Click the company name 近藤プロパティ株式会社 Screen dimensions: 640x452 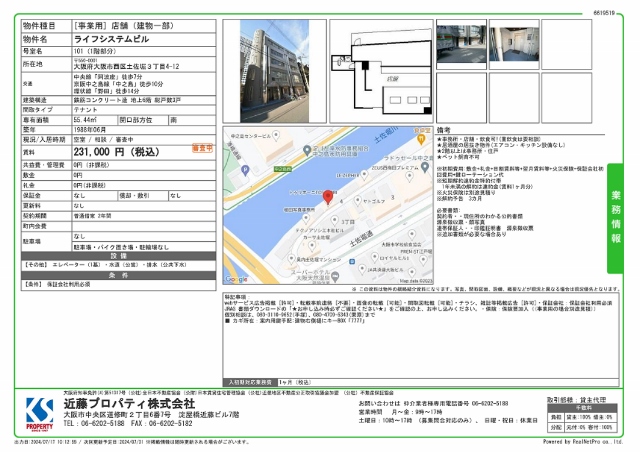[129, 403]
